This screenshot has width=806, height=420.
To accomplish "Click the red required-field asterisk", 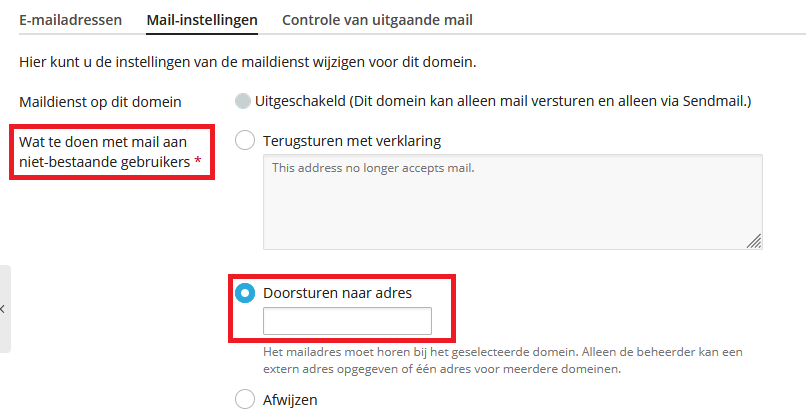I will point(197,161).
